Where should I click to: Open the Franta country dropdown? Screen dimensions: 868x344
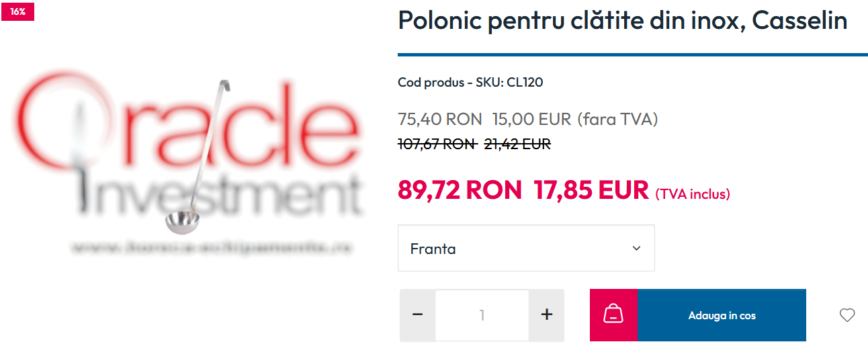coord(526,249)
